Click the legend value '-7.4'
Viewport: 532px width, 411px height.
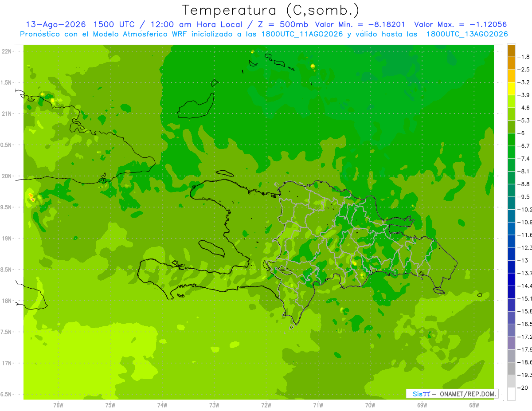click(x=524, y=159)
